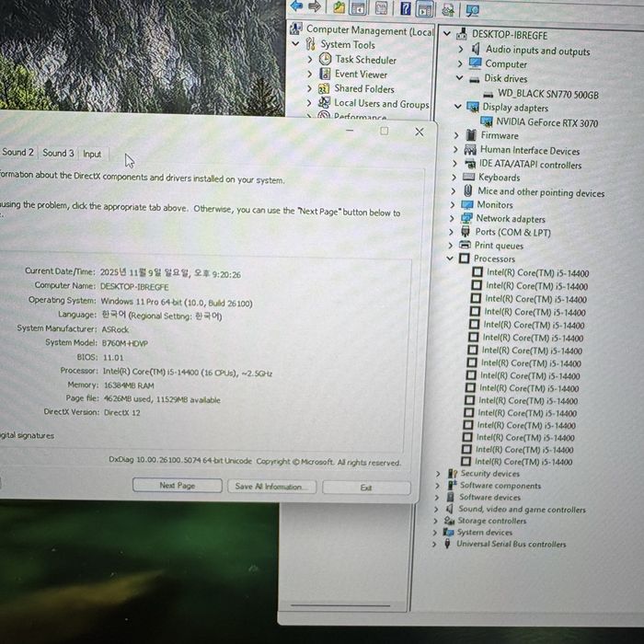
Task: Expand the System devices category
Action: [x=434, y=533]
